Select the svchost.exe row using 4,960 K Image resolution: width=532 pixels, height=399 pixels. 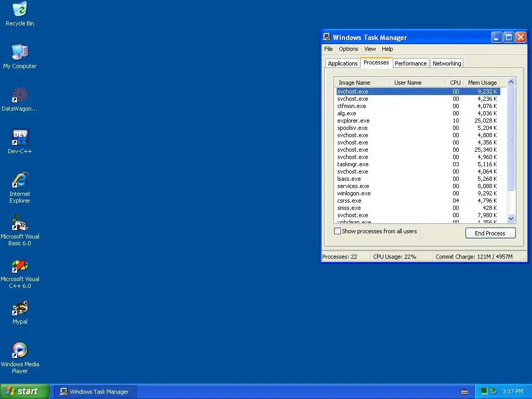(x=418, y=157)
